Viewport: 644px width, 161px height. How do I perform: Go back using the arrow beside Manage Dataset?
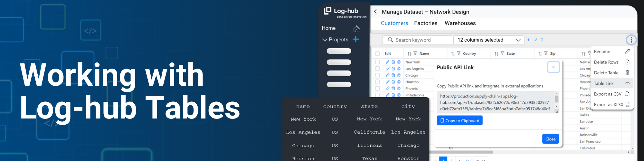375,12
